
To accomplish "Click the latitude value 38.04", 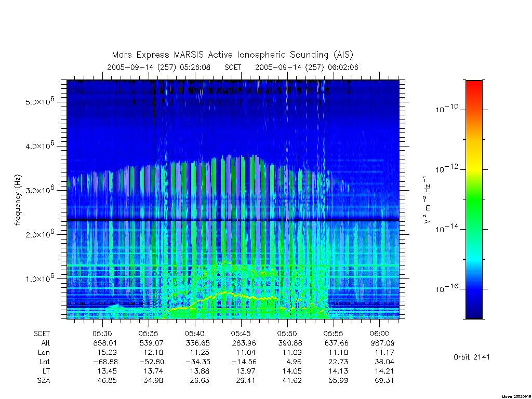I will click(x=384, y=362).
